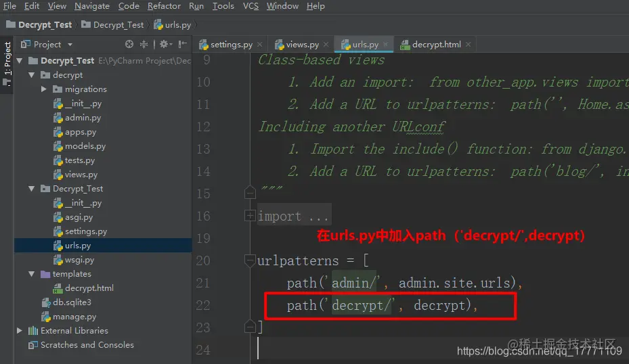Open the Window menu
This screenshot has height=364, width=629.
(282, 6)
